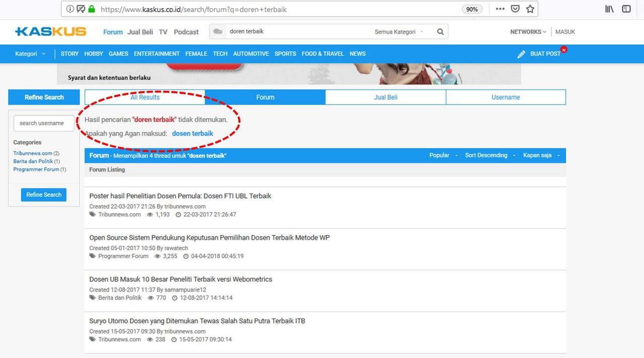Open thread 'Poster hasil Penelitian Dosen Pemula'
644x358 pixels.
180,196
